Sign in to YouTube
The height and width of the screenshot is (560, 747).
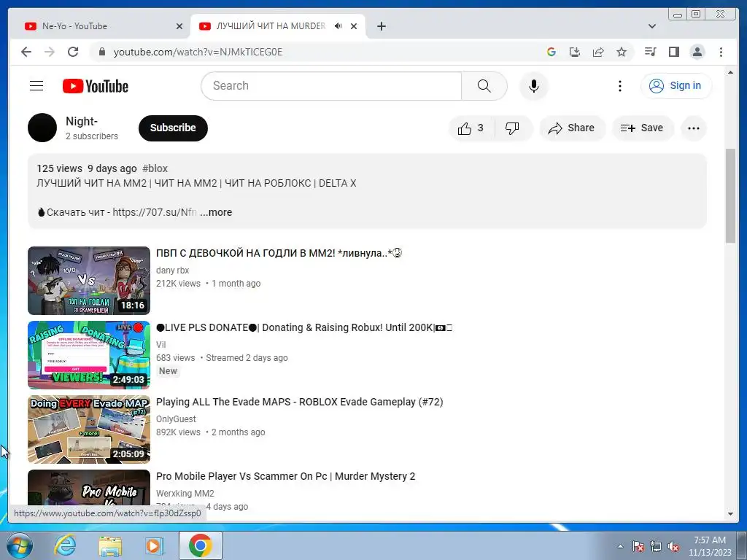click(676, 86)
